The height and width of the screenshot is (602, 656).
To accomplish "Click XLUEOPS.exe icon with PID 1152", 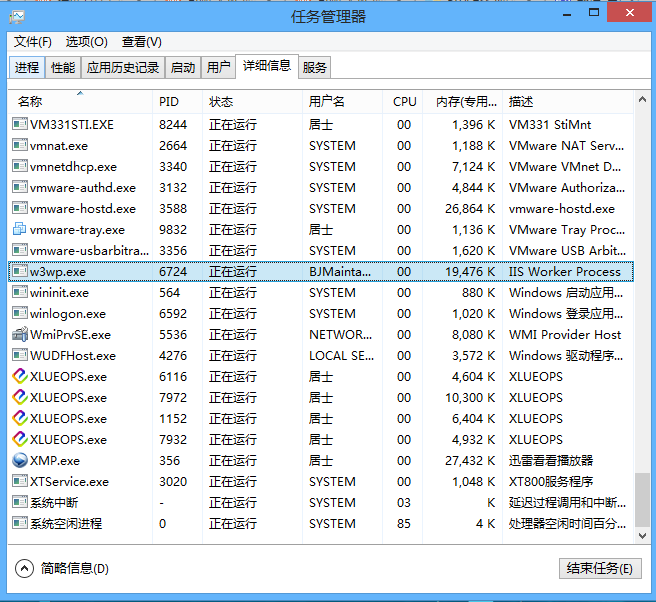I will (x=20, y=418).
